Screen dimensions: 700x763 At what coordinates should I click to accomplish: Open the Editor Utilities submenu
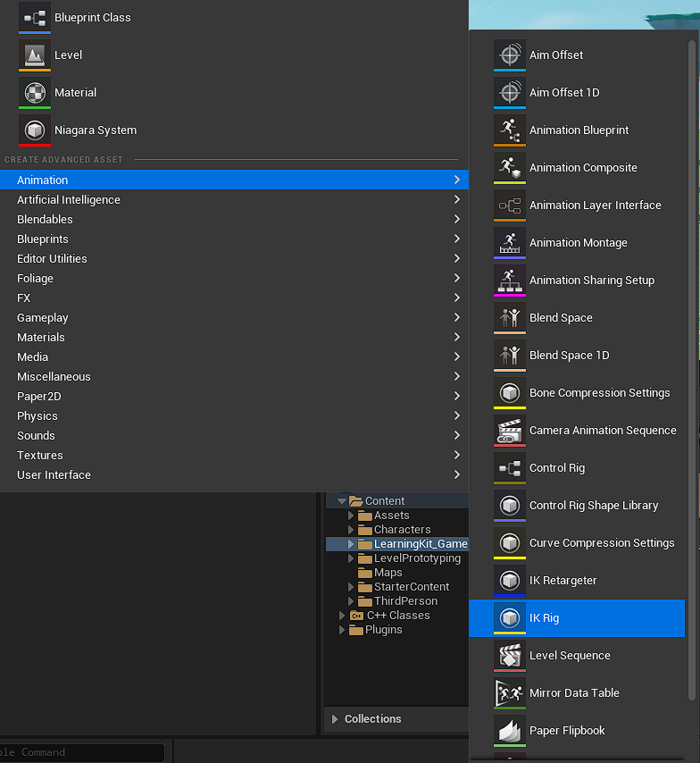[234, 258]
